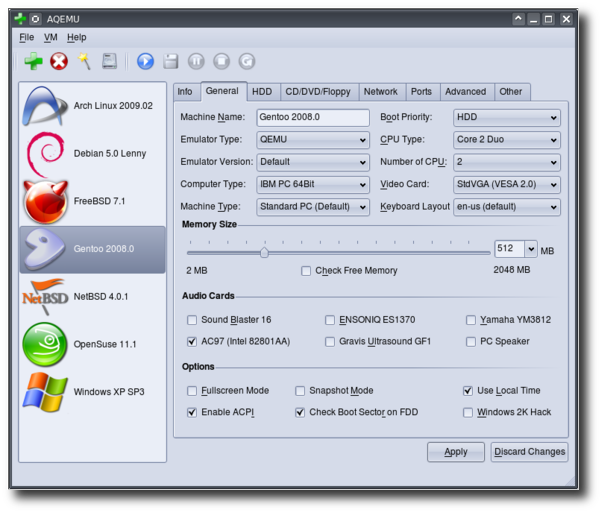Open the Boot Priority dropdown
Image resolution: width=602 pixels, height=513 pixels.
click(x=507, y=117)
